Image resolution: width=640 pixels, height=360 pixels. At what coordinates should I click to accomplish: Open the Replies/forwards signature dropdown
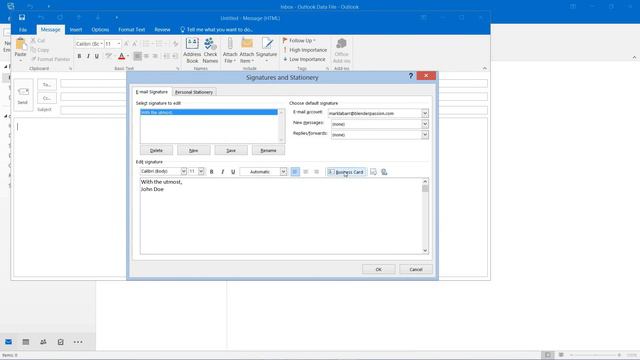(424, 134)
